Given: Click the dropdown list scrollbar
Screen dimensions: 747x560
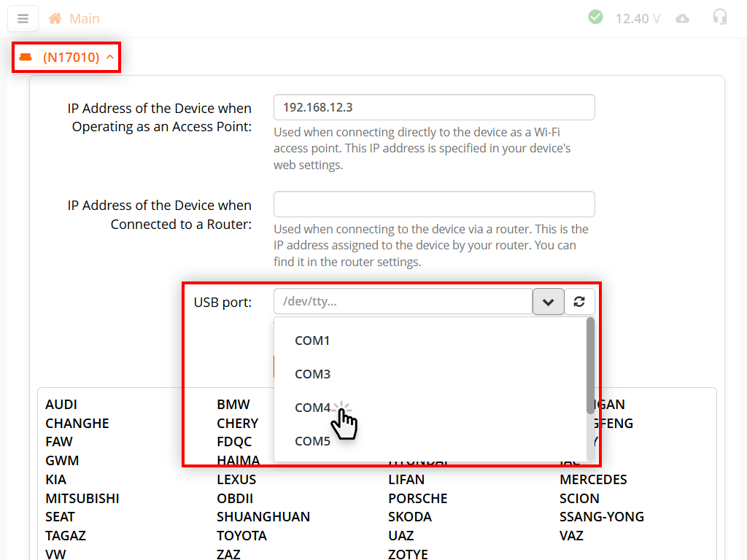Looking at the screenshot, I should click(x=590, y=365).
